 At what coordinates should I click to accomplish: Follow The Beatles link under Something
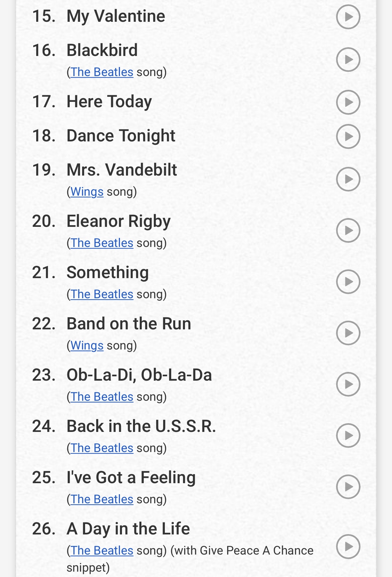(102, 294)
